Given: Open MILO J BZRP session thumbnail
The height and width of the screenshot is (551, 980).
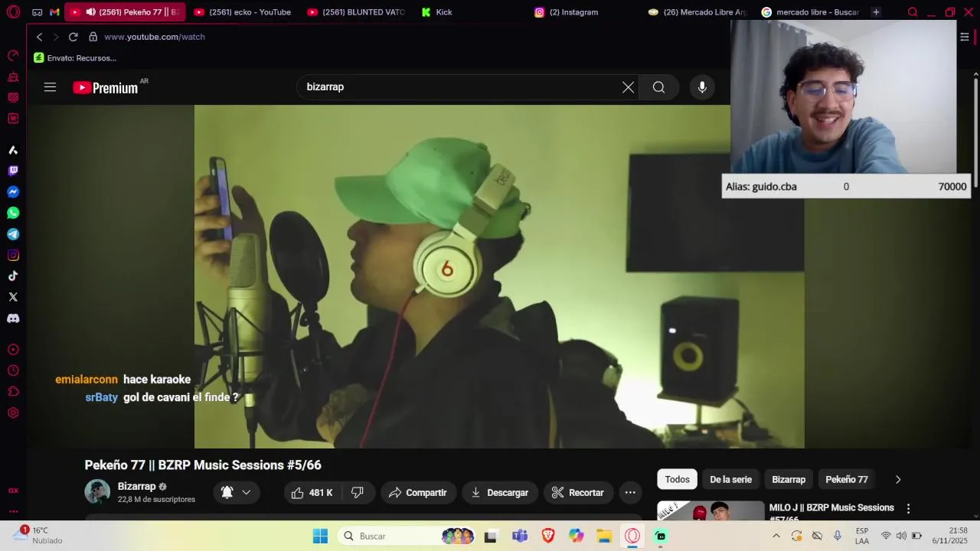Looking at the screenshot, I should pos(710,510).
